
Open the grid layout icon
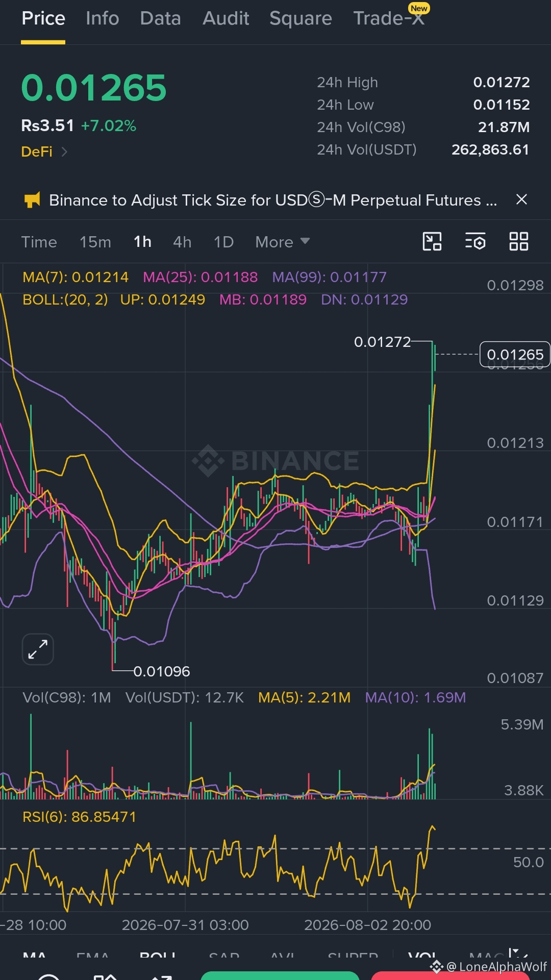(x=519, y=241)
